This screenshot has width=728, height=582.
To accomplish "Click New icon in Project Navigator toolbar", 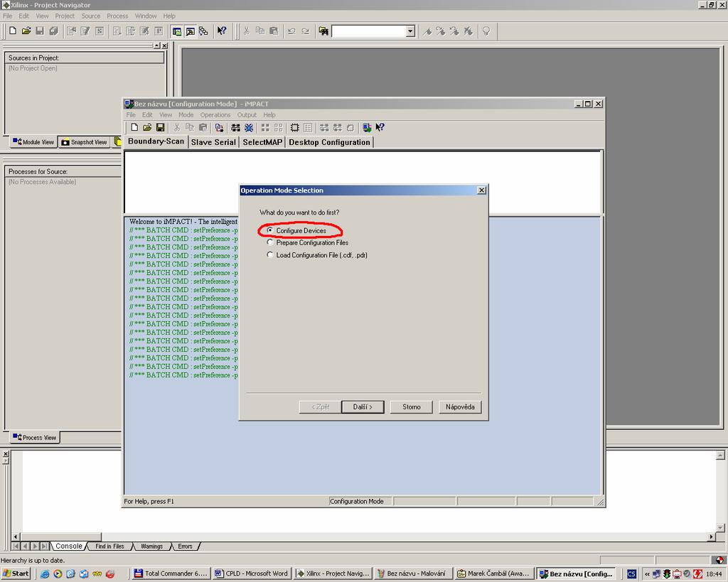I will pyautogui.click(x=13, y=31).
